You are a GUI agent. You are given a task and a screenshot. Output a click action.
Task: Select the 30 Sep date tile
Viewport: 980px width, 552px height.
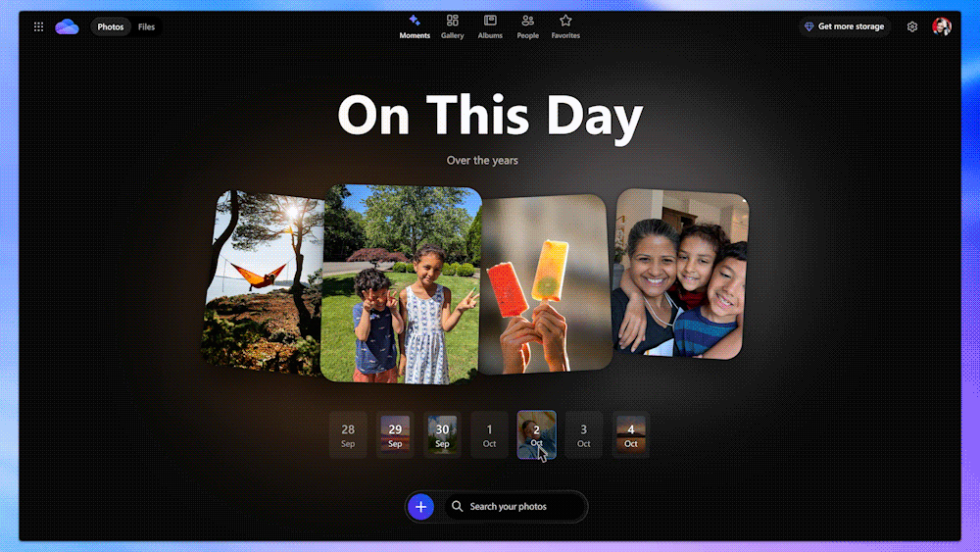442,435
